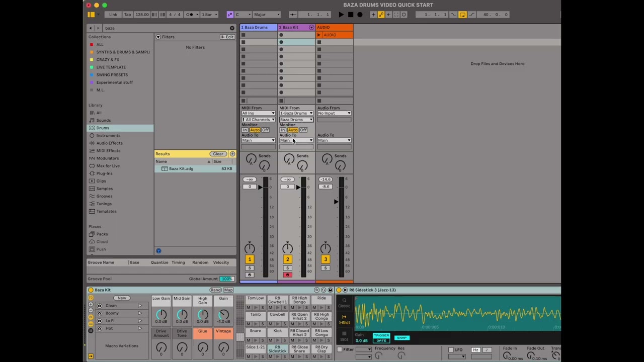Open the Edit filters button in browser

[x=227, y=37]
